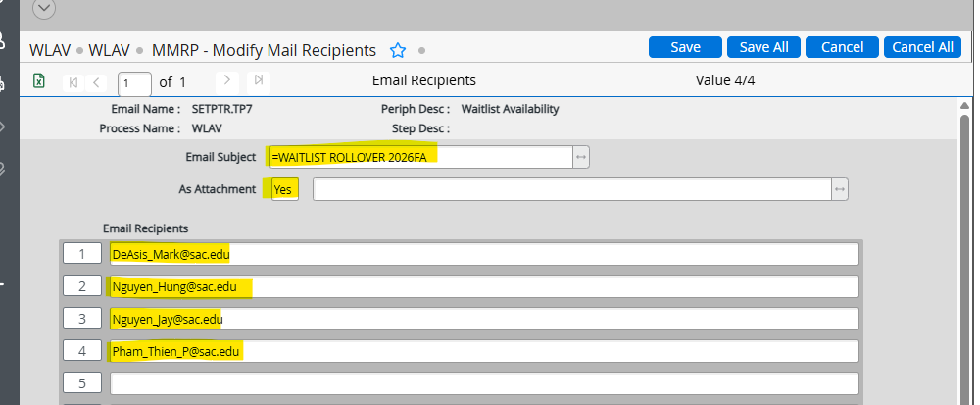980x405 pixels.
Task: Mark MMRP form as favorite star
Action: (x=398, y=50)
